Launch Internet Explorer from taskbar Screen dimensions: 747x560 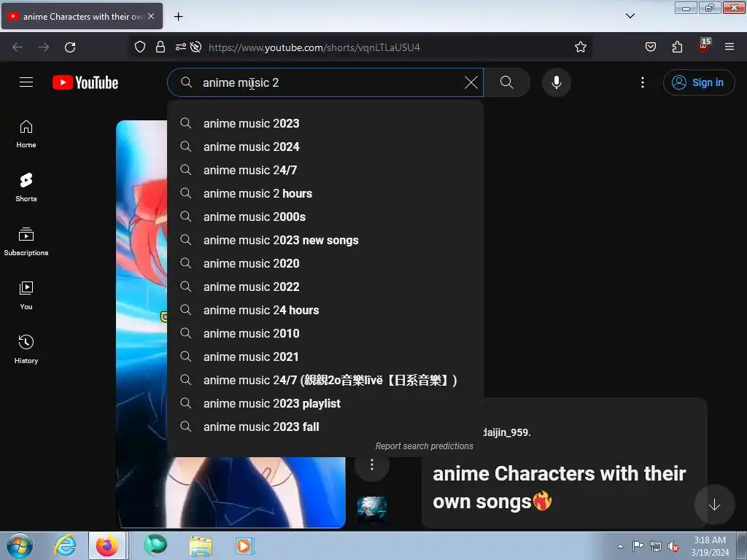point(65,545)
